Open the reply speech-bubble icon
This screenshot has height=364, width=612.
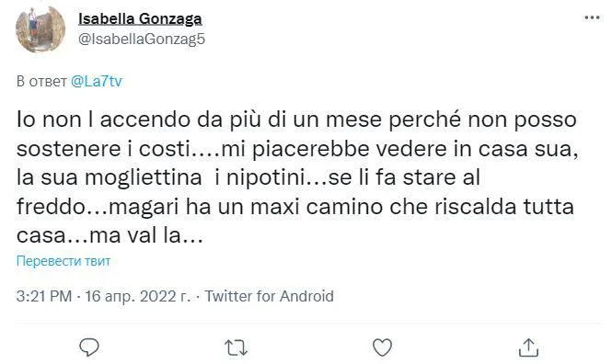pos(89,347)
